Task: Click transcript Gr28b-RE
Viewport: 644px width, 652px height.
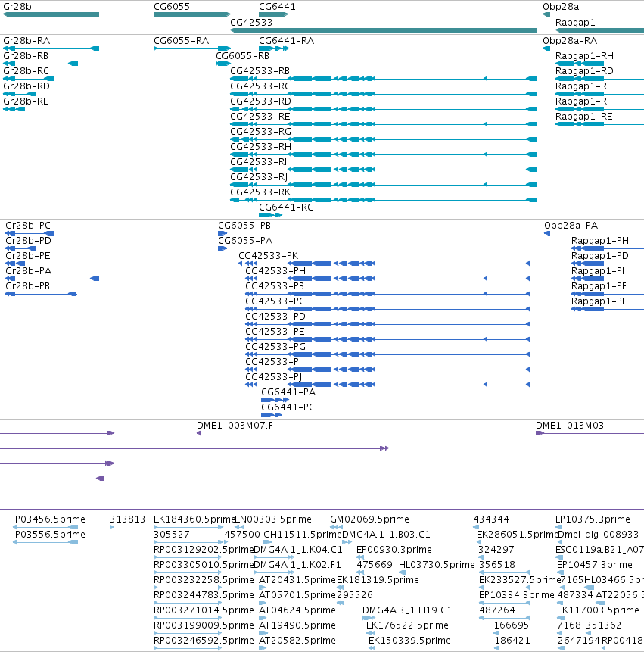Action: click(x=26, y=101)
